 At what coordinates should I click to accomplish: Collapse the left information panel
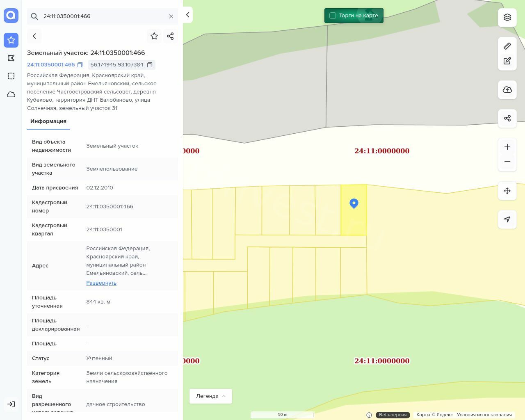188,15
